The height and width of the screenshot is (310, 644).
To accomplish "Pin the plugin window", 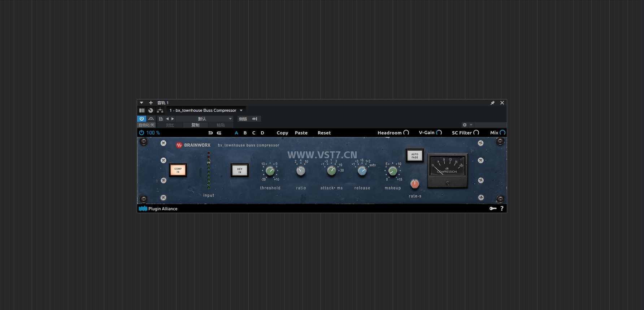I will pos(492,103).
